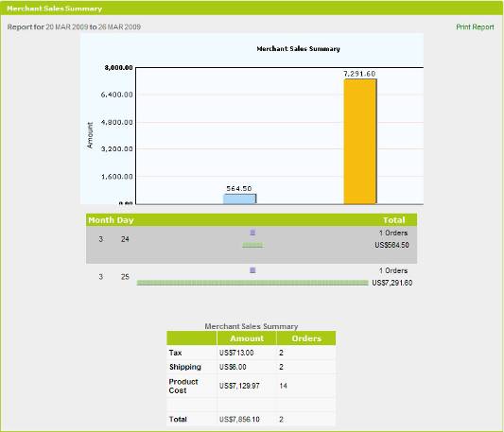Click the Month column header

coord(101,220)
